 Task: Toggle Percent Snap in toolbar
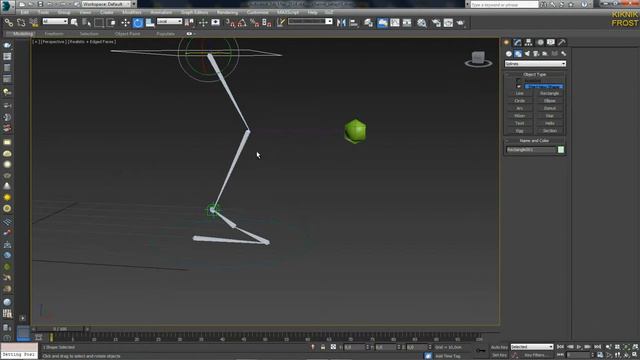[x=255, y=23]
